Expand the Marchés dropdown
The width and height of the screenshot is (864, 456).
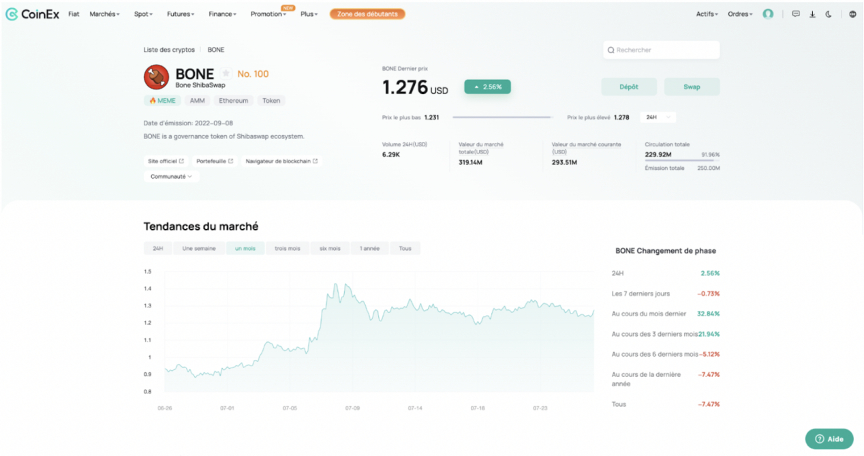(104, 14)
